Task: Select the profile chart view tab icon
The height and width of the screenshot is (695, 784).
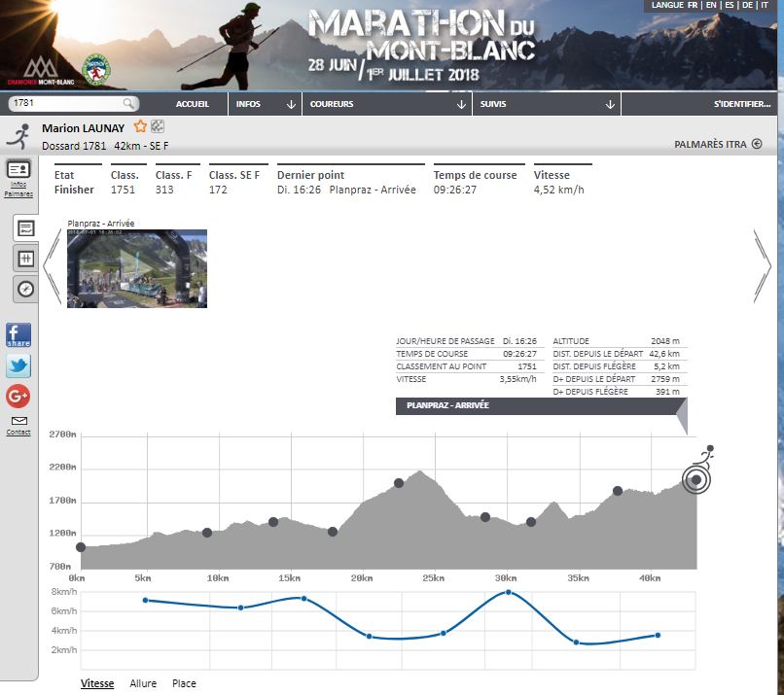Action: (x=26, y=228)
